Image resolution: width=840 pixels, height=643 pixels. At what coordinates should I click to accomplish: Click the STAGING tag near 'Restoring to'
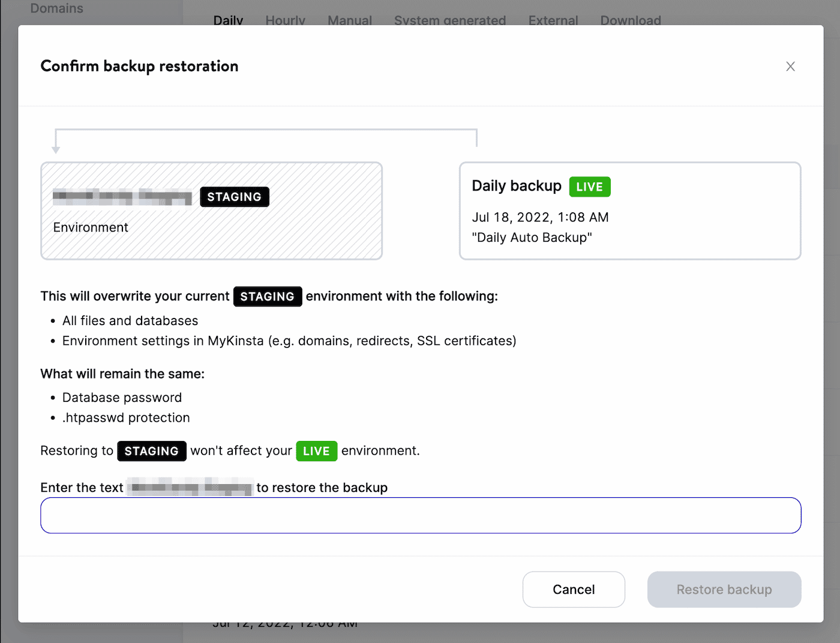pyautogui.click(x=151, y=451)
